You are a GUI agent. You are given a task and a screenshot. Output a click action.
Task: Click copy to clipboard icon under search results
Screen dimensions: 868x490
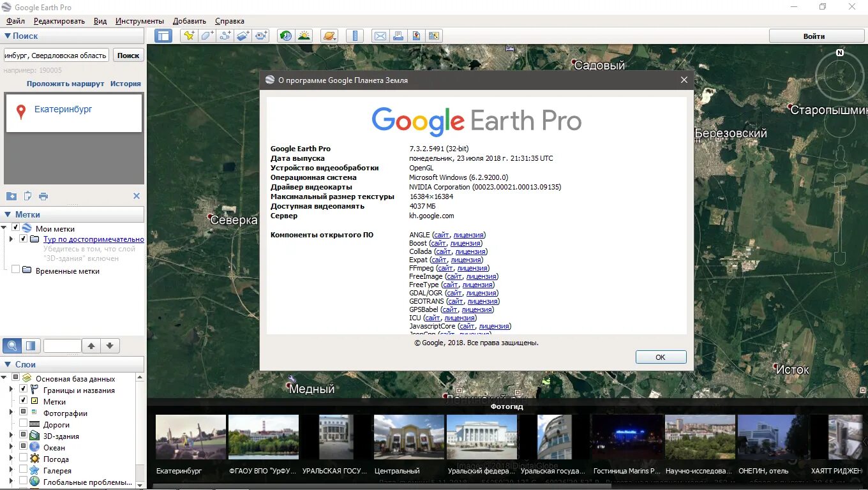[27, 196]
